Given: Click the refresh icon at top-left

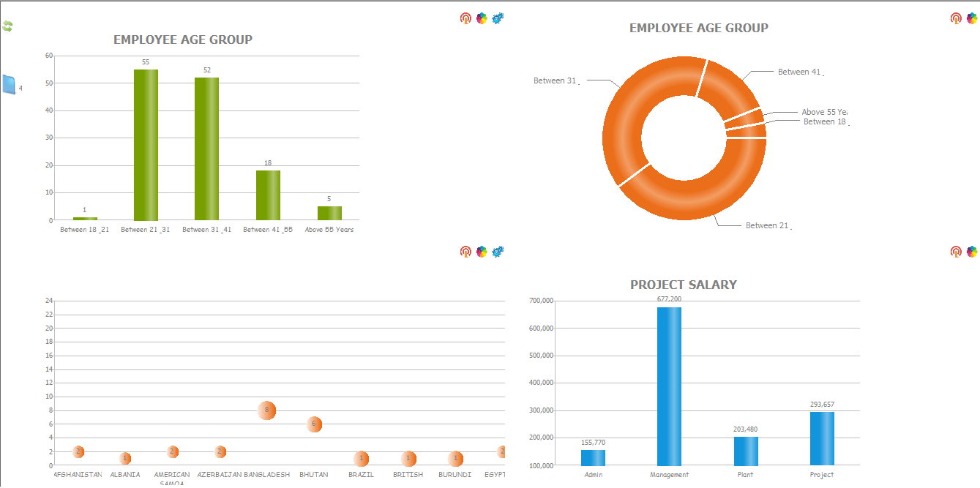Looking at the screenshot, I should (x=7, y=26).
